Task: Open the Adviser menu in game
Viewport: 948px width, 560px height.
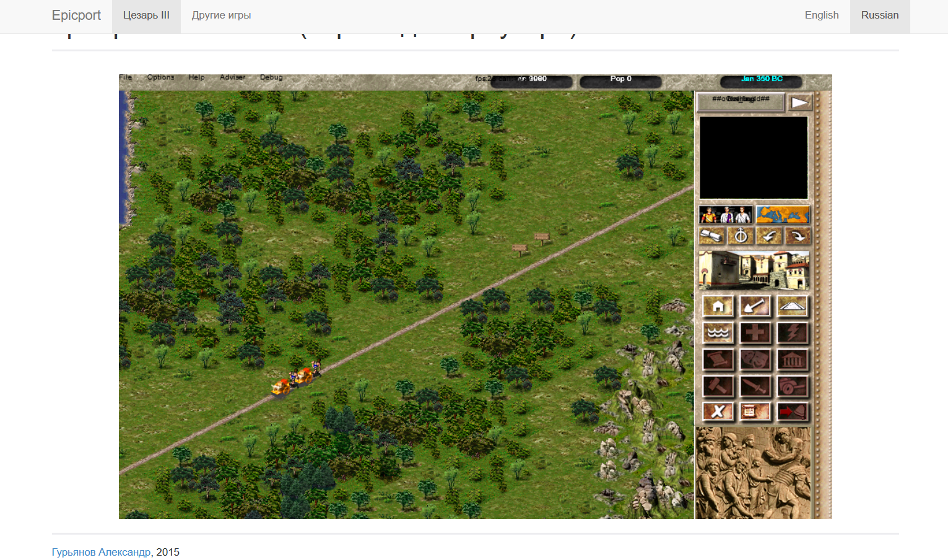Action: click(233, 77)
